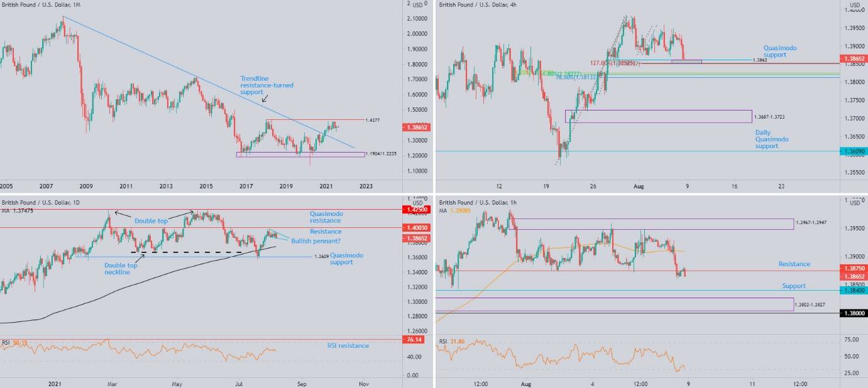The width and height of the screenshot is (868, 388).
Task: Click the 1.42500 red price tag
Action: (x=415, y=209)
